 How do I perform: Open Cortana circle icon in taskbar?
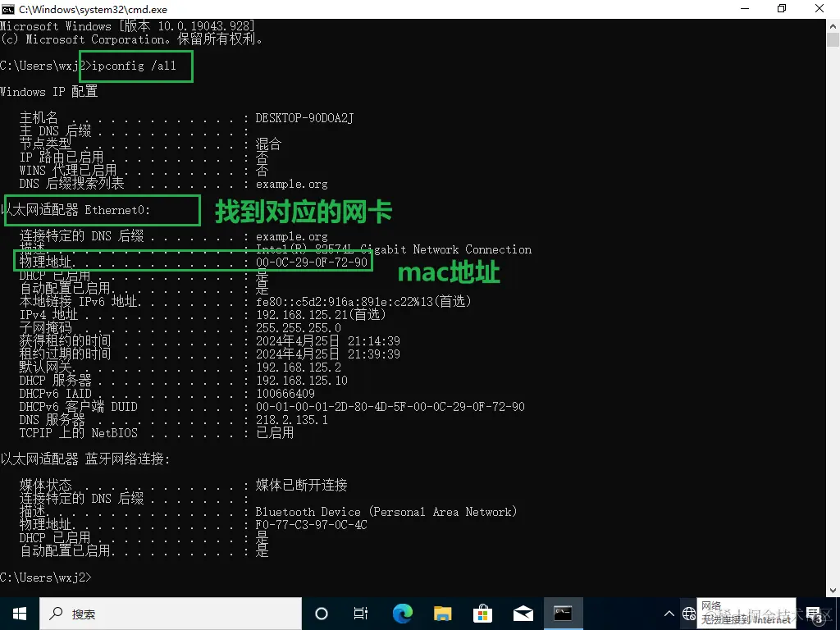[x=322, y=614]
